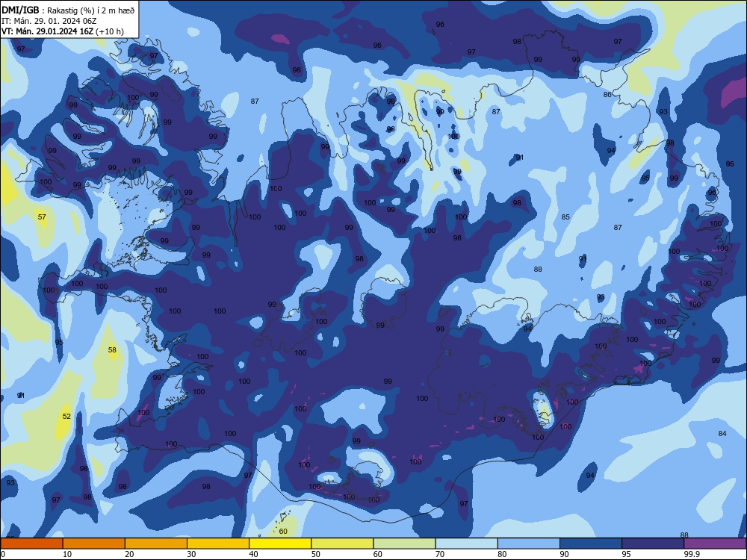Click the pale green 60–70 legend swatch
The height and width of the screenshot is (560, 747).
(404, 544)
